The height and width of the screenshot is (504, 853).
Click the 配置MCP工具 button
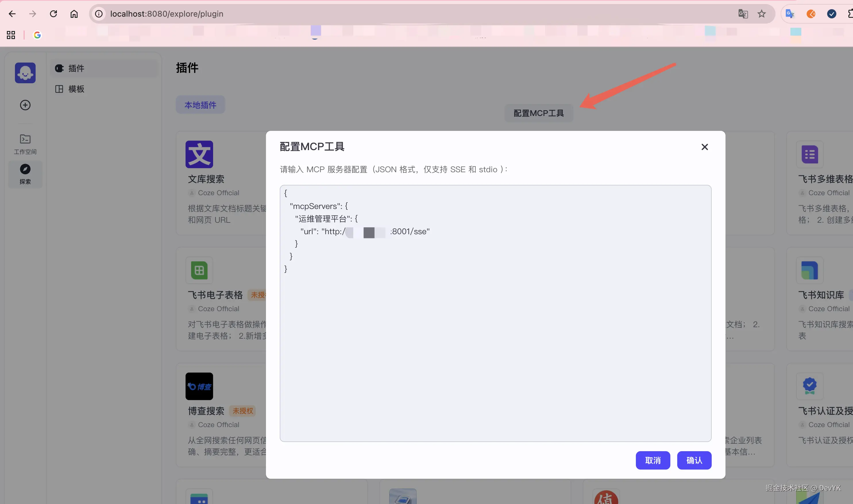tap(539, 113)
